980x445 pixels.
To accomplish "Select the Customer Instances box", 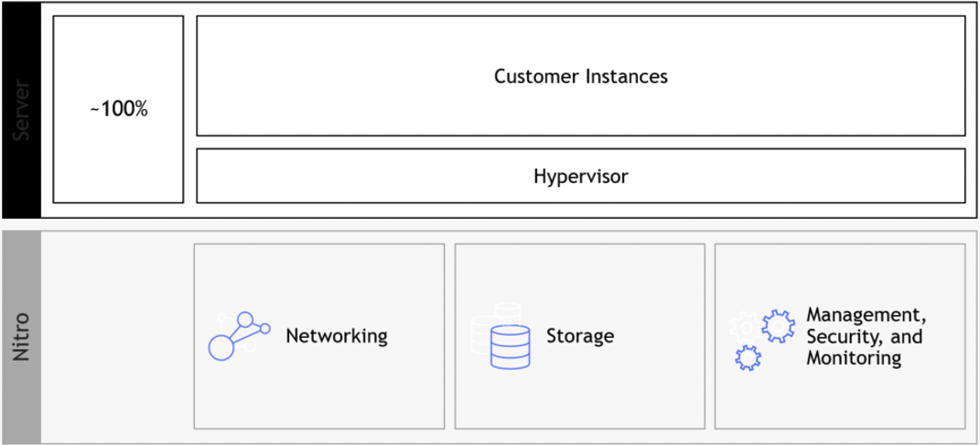I will click(581, 76).
